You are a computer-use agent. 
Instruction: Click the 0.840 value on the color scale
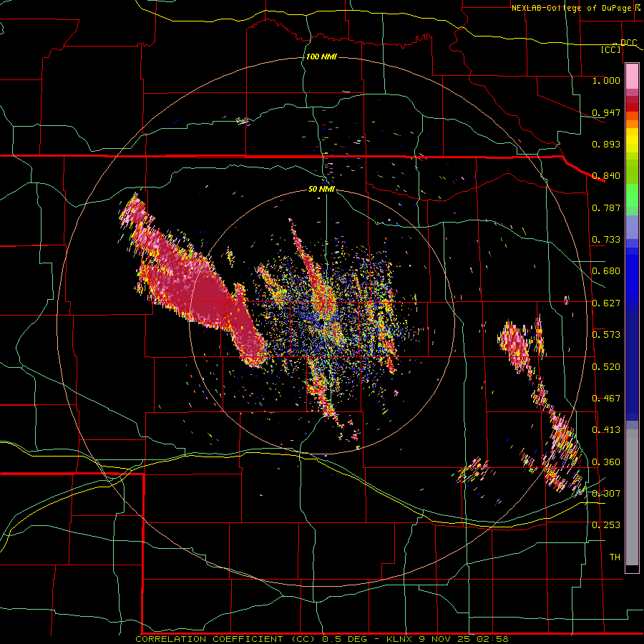click(x=606, y=176)
